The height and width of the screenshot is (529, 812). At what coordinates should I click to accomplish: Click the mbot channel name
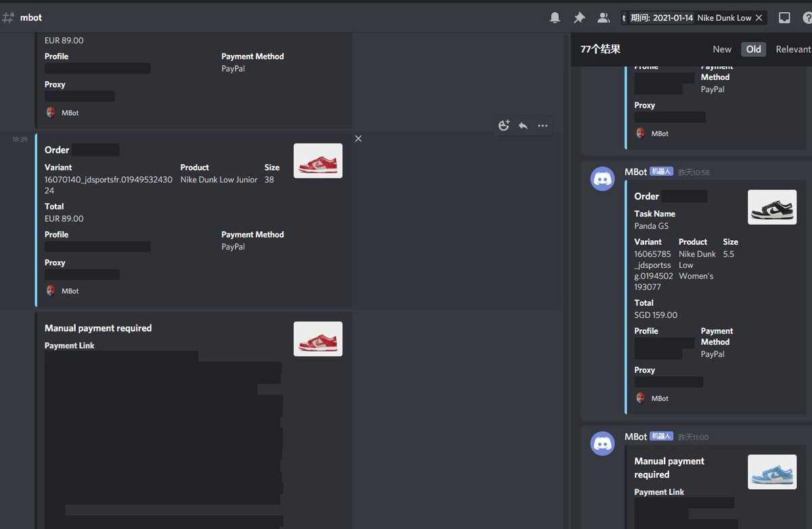[x=31, y=18]
